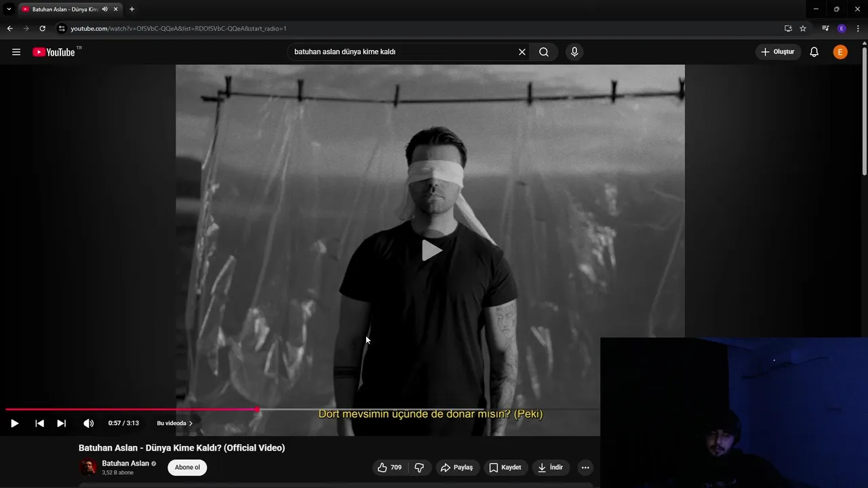Share the video via Paylaş
Image resolution: width=868 pixels, height=488 pixels.
point(456,468)
